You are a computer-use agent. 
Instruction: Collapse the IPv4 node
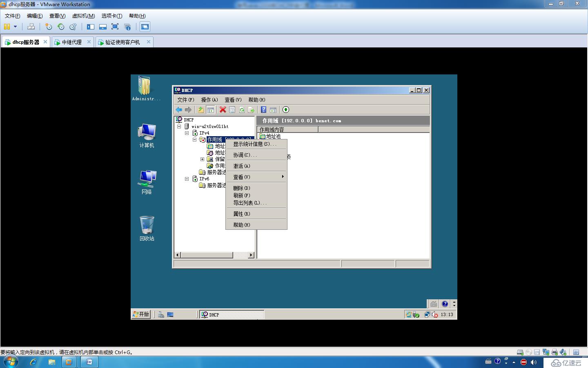tap(187, 133)
